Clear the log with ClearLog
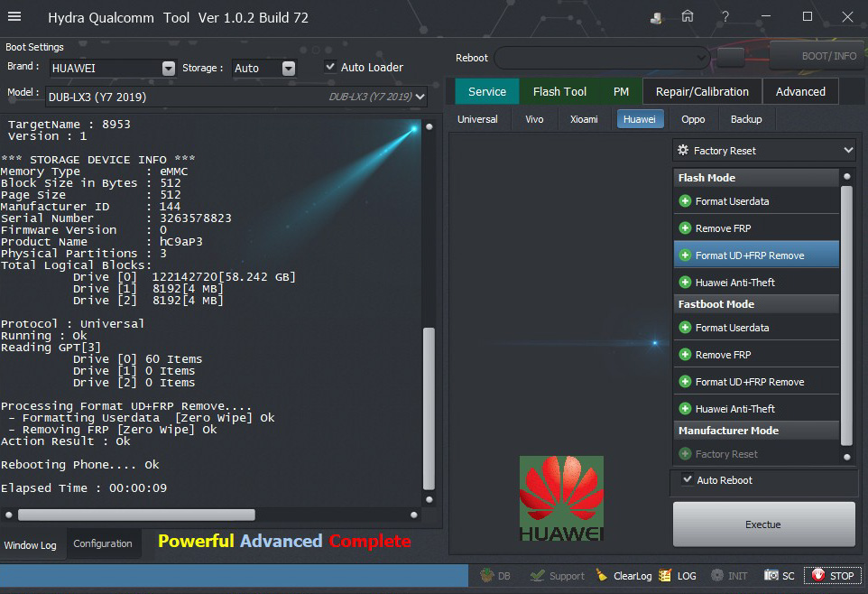The width and height of the screenshot is (868, 594). tap(623, 576)
